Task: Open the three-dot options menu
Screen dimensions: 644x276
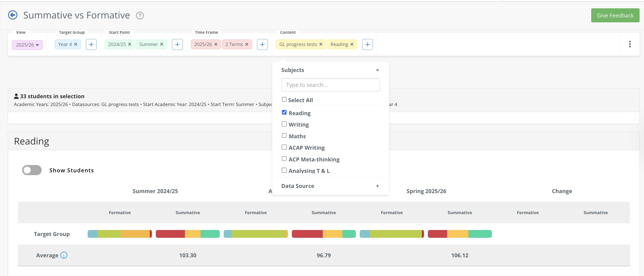Action: coord(630,44)
